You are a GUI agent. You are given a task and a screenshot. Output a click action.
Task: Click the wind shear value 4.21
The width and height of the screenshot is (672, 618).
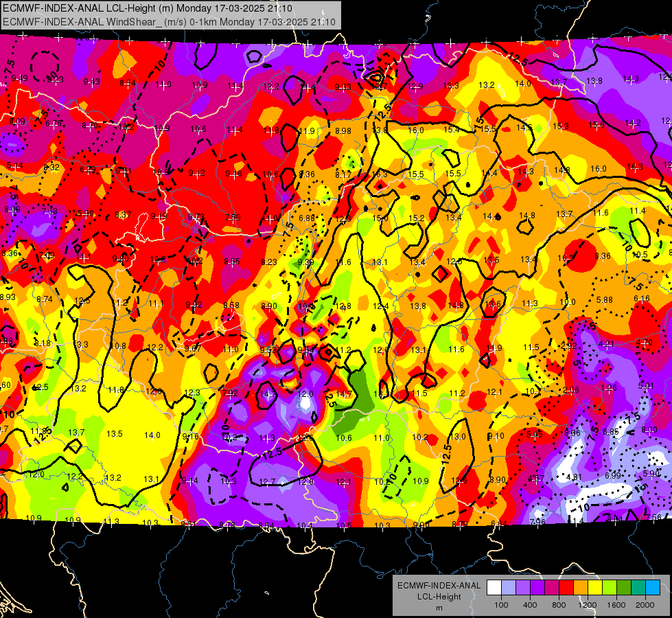click(606, 344)
